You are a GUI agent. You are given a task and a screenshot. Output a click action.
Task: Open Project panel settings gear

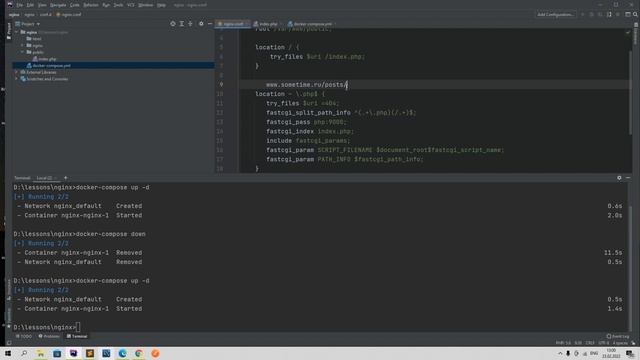click(x=201, y=24)
